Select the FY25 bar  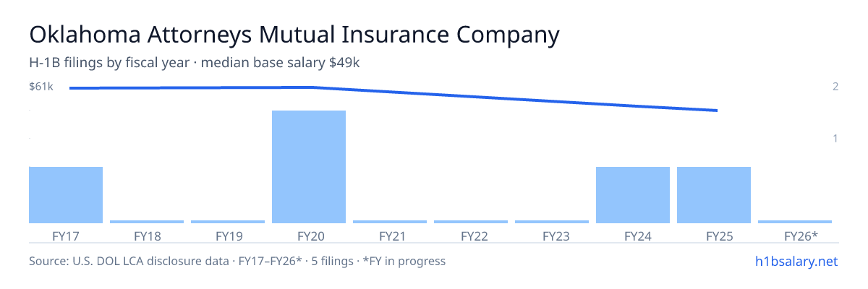tap(714, 195)
